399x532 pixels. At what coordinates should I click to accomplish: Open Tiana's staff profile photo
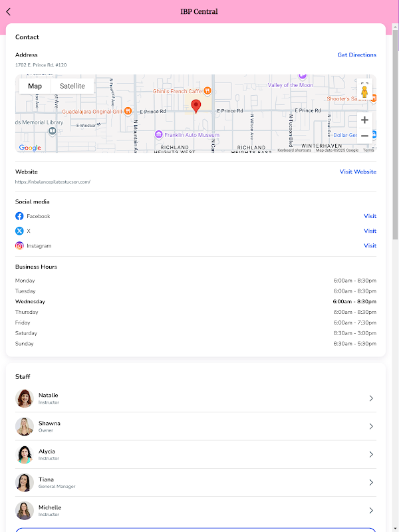[x=25, y=483]
